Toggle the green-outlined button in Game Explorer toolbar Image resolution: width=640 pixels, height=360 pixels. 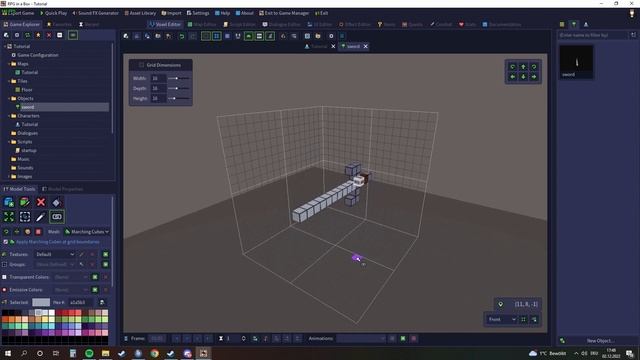coord(73,36)
